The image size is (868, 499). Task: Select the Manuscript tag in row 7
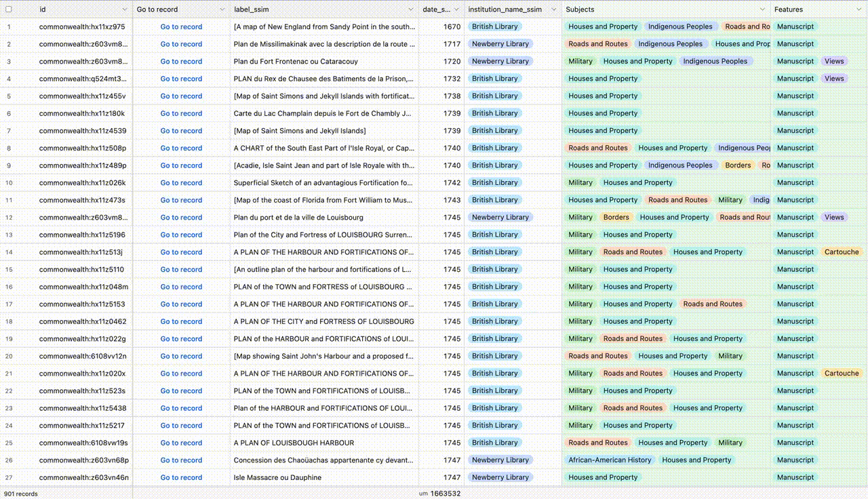795,131
